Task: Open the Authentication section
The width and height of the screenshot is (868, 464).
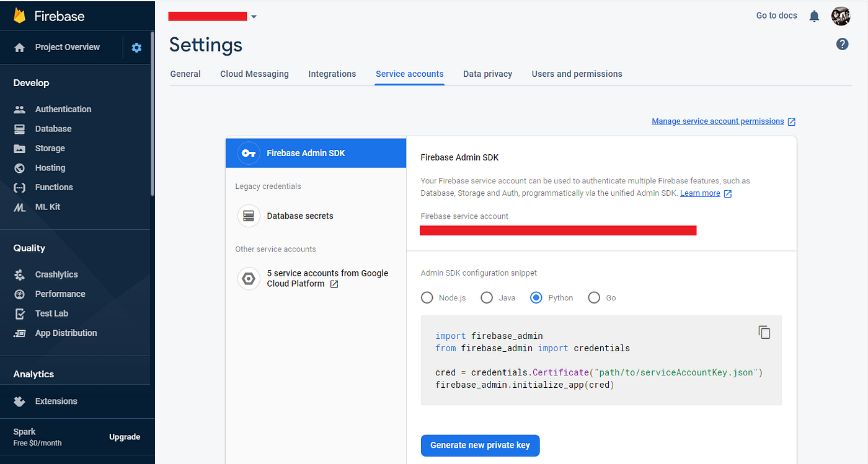Action: pos(62,109)
